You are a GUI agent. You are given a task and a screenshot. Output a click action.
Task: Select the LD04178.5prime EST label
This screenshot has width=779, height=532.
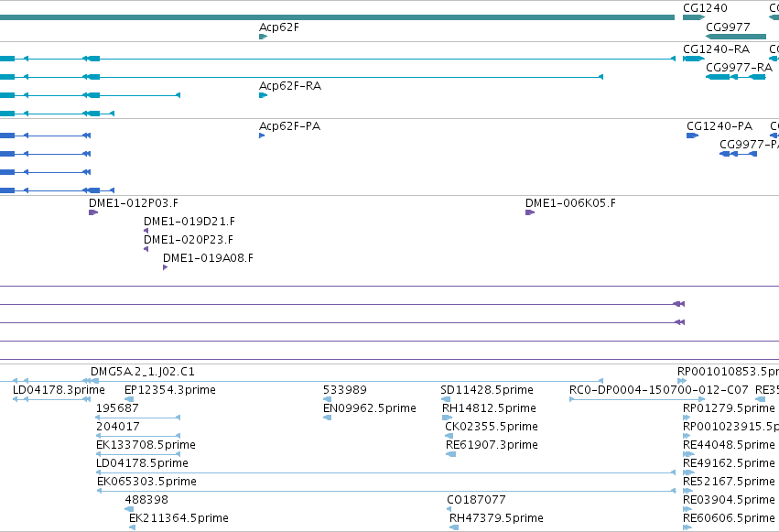pyautogui.click(x=142, y=463)
